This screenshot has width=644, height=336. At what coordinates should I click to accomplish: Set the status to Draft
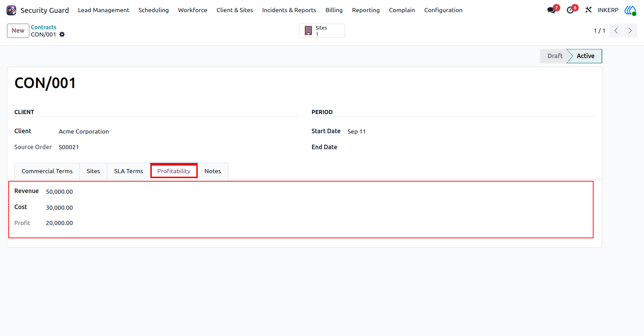point(554,56)
